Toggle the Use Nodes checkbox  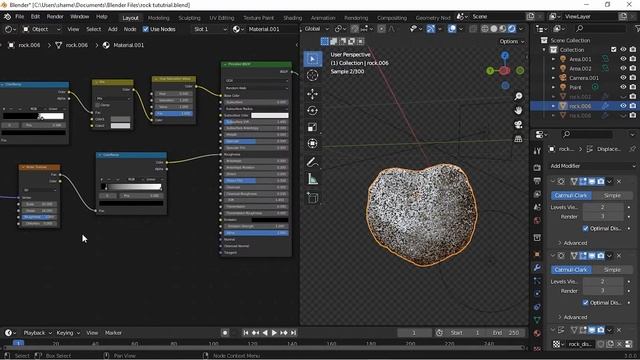click(x=146, y=29)
